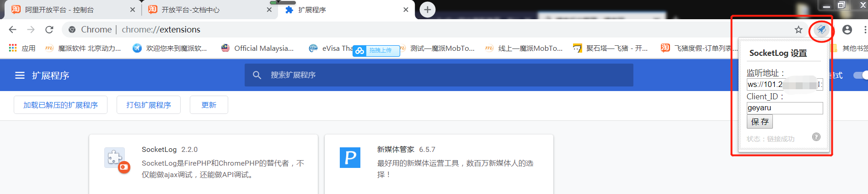Screen dimensions: 868x194
Task: Click the SocketLog rocket extension icon
Action: click(821, 30)
